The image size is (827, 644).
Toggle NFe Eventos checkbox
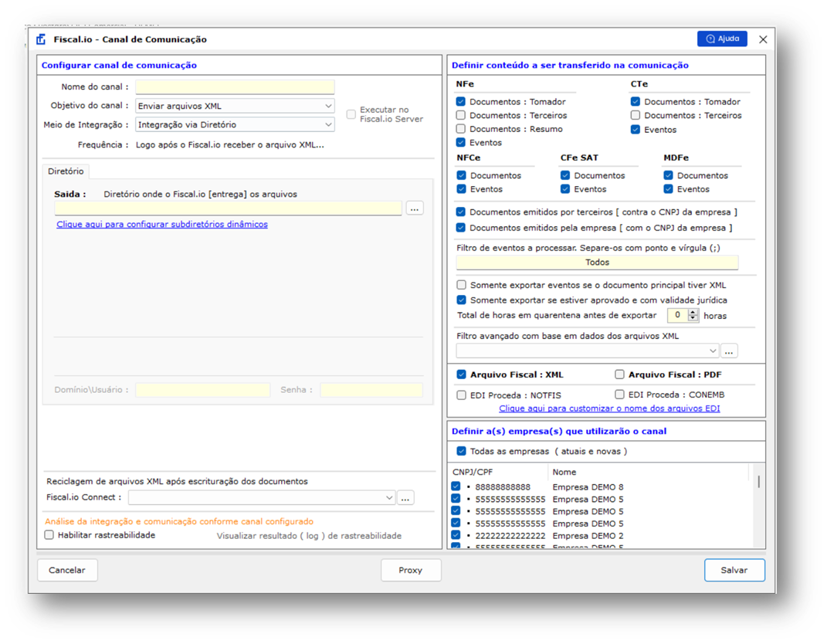click(x=461, y=142)
